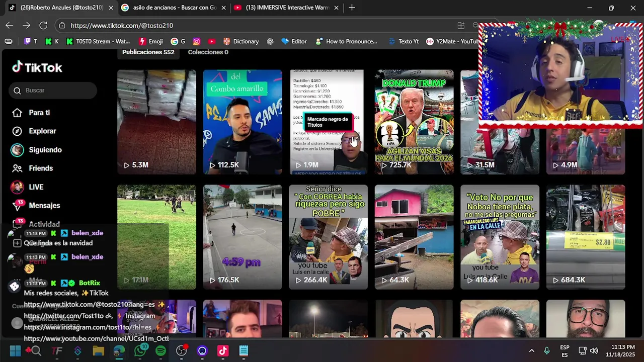
Task: Select the Publicaciones 552 tab
Action: tap(148, 52)
